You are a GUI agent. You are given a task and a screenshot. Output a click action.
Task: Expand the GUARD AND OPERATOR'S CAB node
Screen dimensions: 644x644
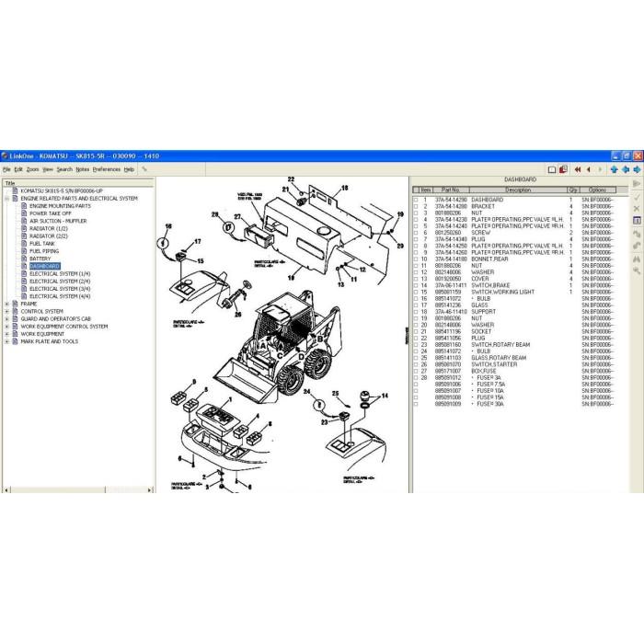(x=7, y=318)
